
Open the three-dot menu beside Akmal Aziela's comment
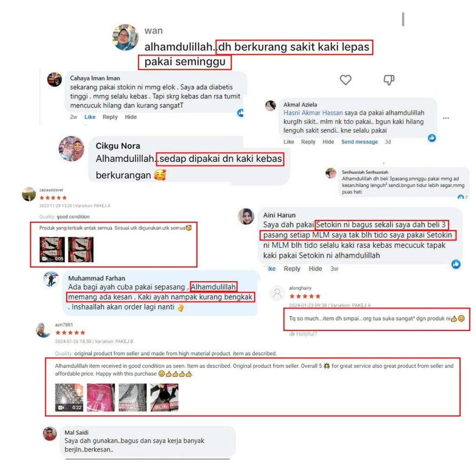(446, 118)
